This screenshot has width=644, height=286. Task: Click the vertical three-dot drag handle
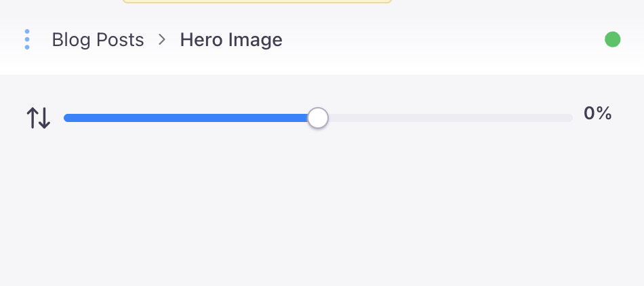pyautogui.click(x=27, y=39)
